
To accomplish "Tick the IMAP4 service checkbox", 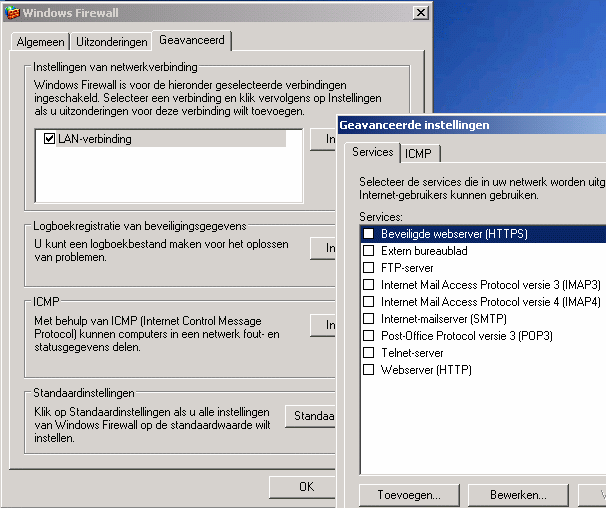I will (369, 302).
